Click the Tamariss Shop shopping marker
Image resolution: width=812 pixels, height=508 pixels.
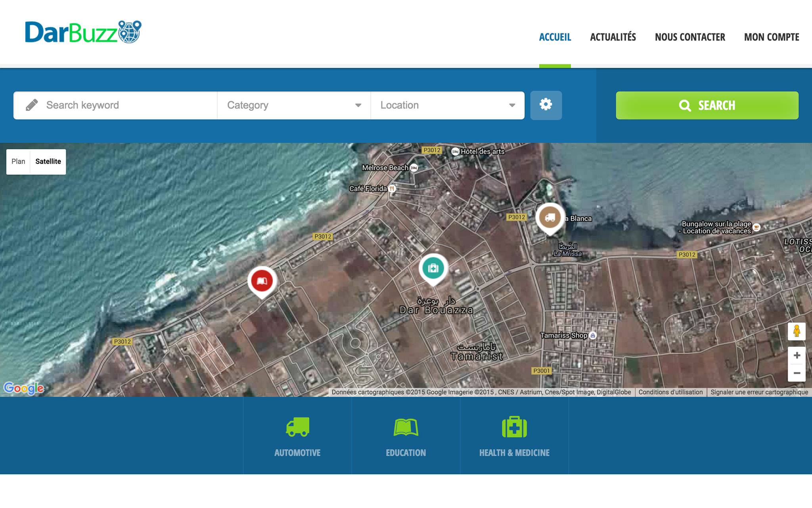click(x=593, y=335)
